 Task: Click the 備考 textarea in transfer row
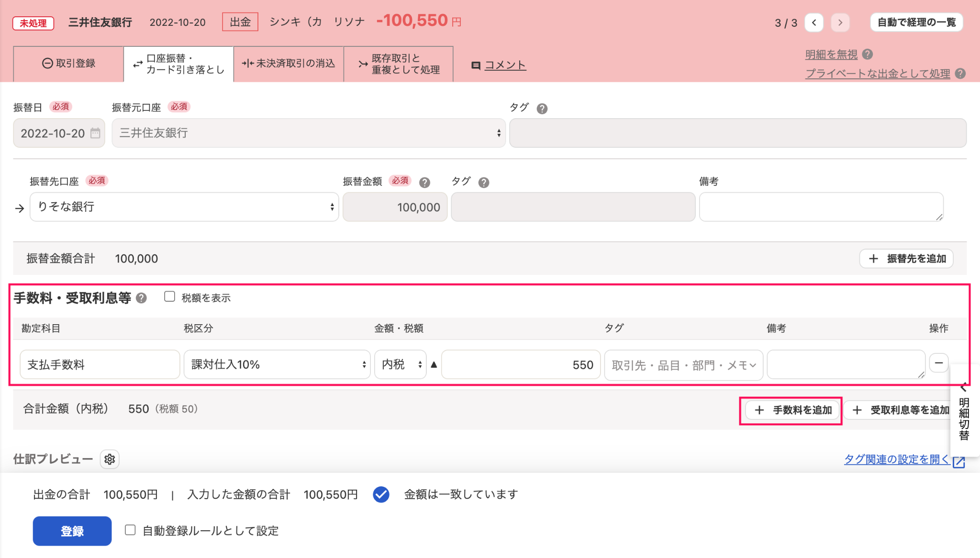click(x=821, y=207)
